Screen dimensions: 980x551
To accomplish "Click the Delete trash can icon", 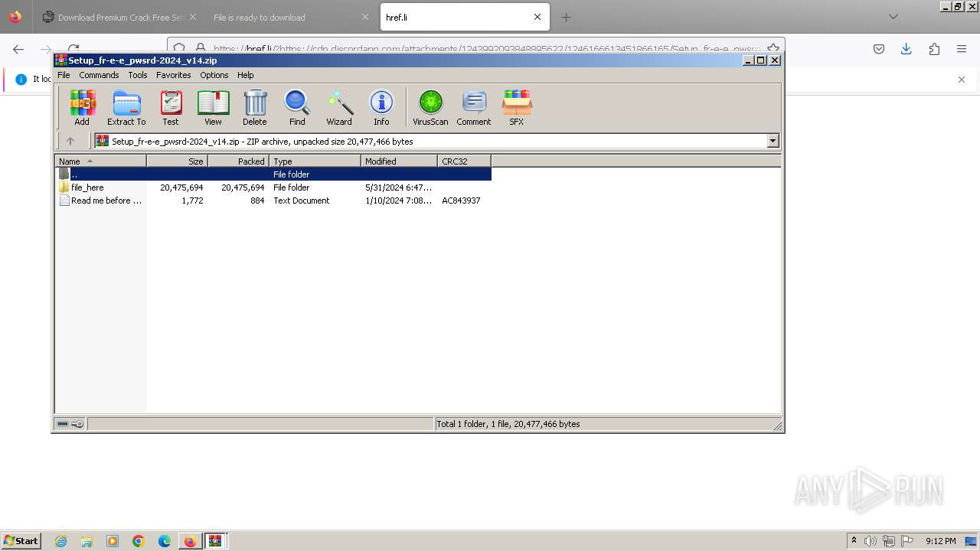I will (255, 107).
